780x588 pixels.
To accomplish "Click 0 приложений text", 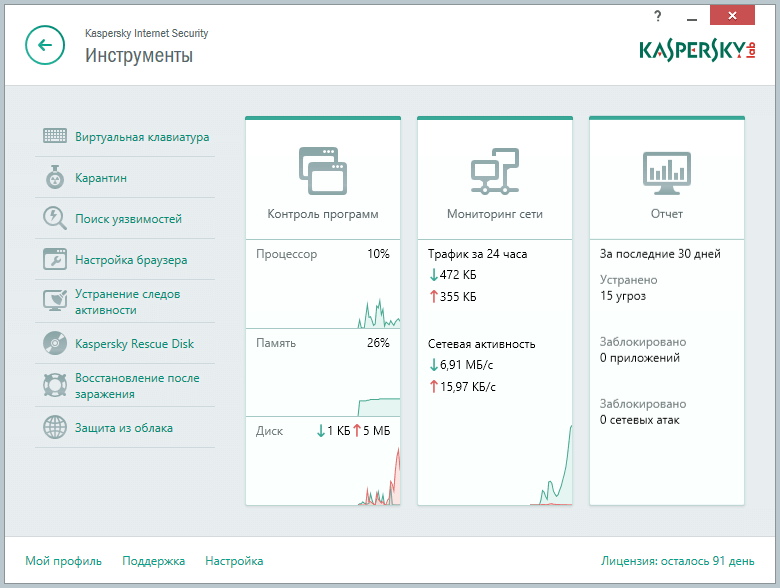I will pos(640,358).
